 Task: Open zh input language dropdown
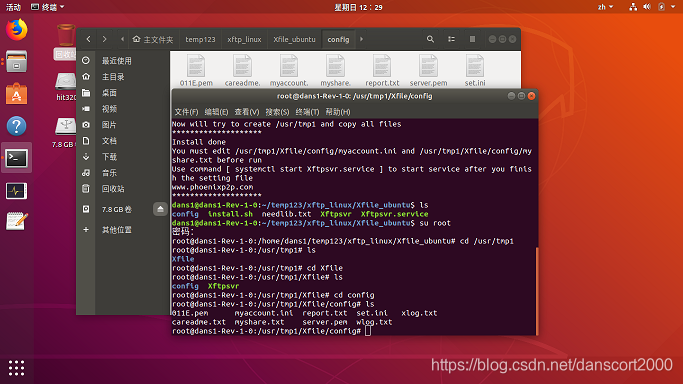605,7
